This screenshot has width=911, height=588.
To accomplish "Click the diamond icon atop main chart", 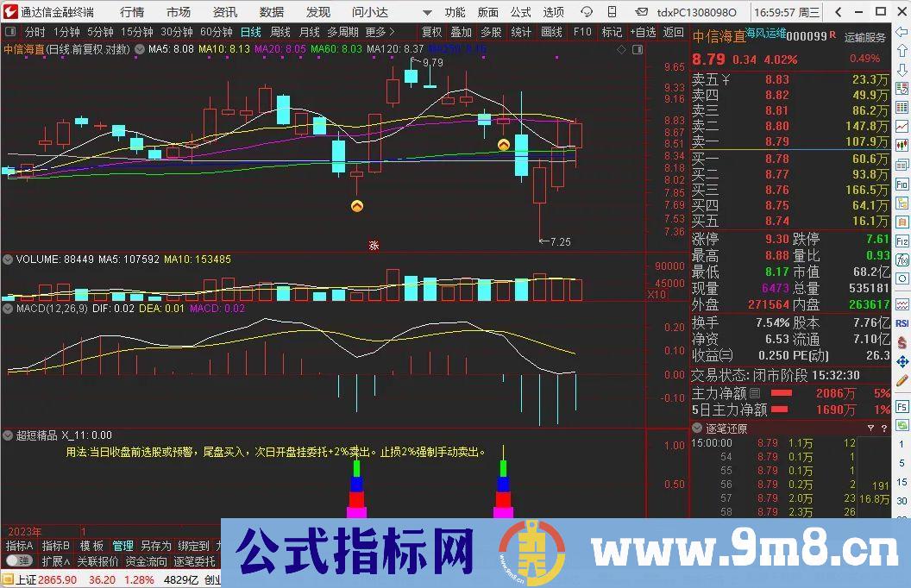I will (x=621, y=49).
